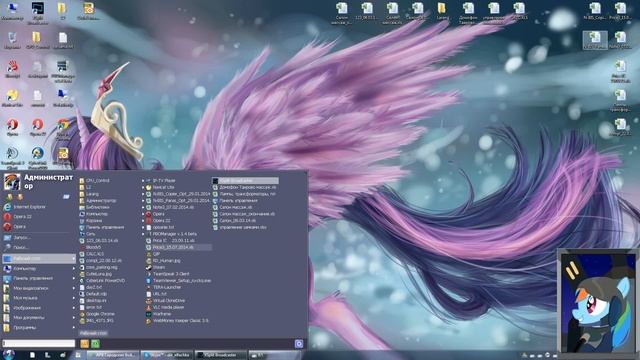Open TeamSpeak 3 Client in the list
Image resolution: width=640 pixels, height=360 pixels.
pyautogui.click(x=168, y=274)
